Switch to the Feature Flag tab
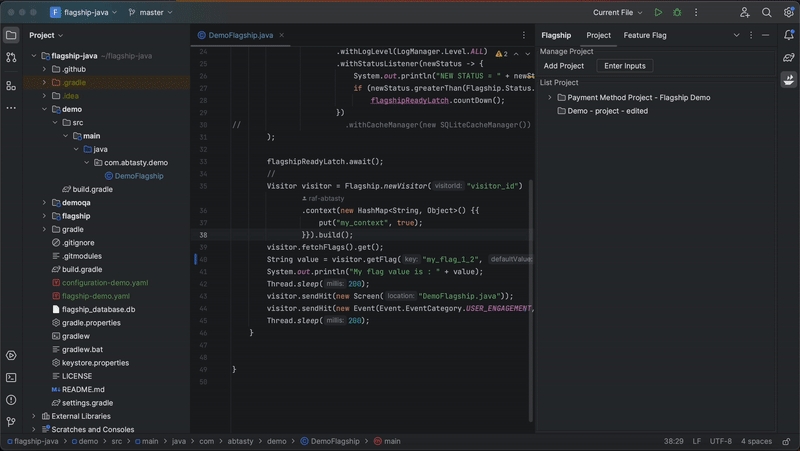 [x=644, y=35]
